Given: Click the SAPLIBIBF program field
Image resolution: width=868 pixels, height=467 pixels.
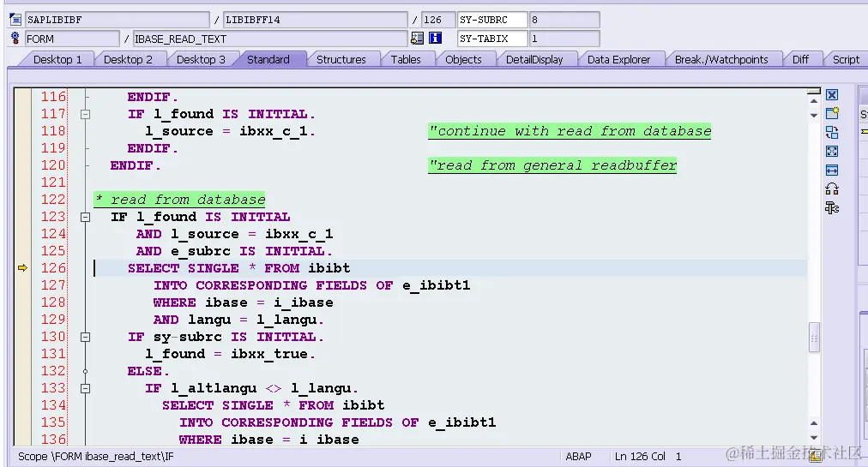Looking at the screenshot, I should pos(118,20).
